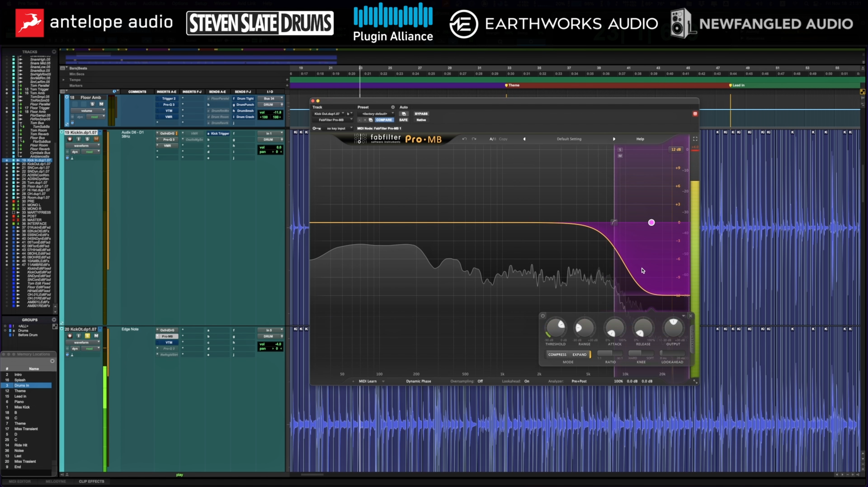Solo the band with S button

tap(620, 150)
